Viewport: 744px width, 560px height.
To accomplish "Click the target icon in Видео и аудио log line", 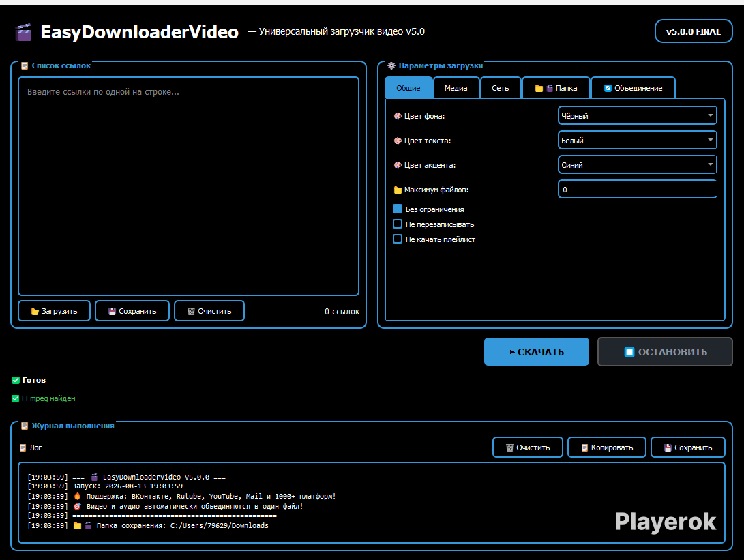I will (x=77, y=506).
